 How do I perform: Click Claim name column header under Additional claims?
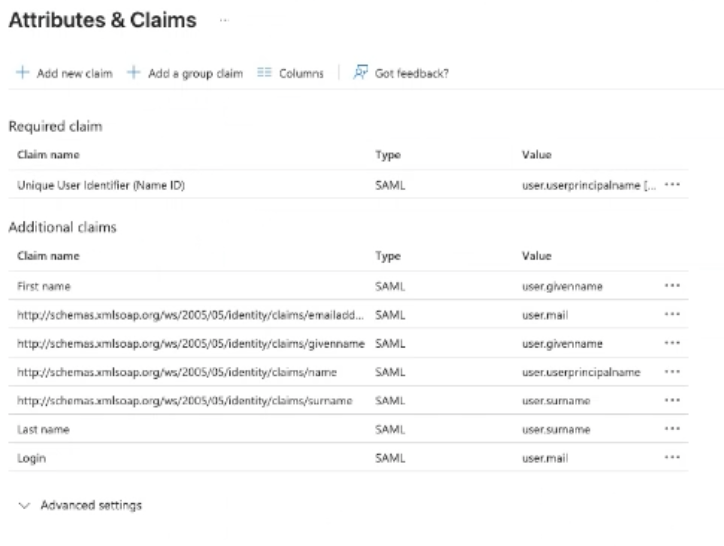(48, 256)
